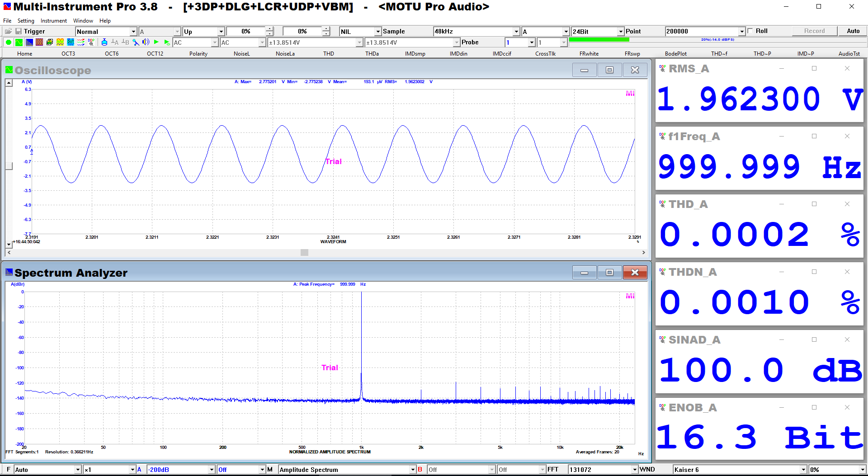This screenshot has width=868, height=476.
Task: Open the Spectrum Analyzer toolbar icon
Action: tap(29, 42)
